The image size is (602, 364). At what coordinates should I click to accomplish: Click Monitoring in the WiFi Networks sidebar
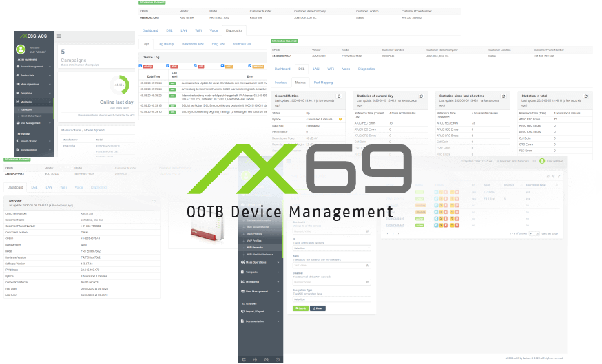[260, 282]
